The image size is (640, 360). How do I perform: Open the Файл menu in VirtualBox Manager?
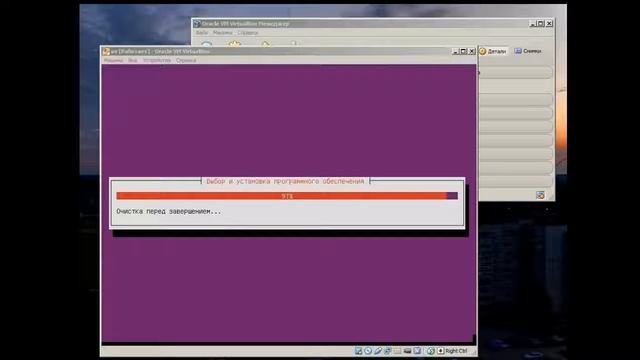202,33
